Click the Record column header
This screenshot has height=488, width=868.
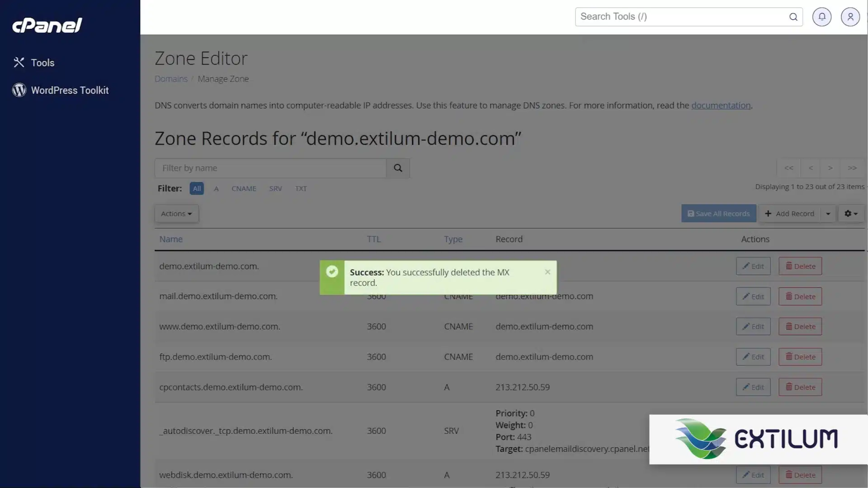pos(509,239)
